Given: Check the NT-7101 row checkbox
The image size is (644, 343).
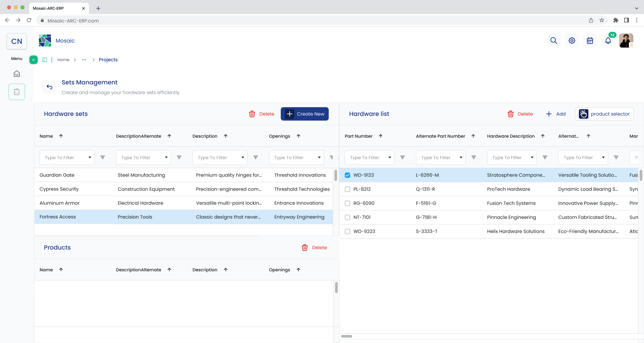Looking at the screenshot, I should 347,217.
